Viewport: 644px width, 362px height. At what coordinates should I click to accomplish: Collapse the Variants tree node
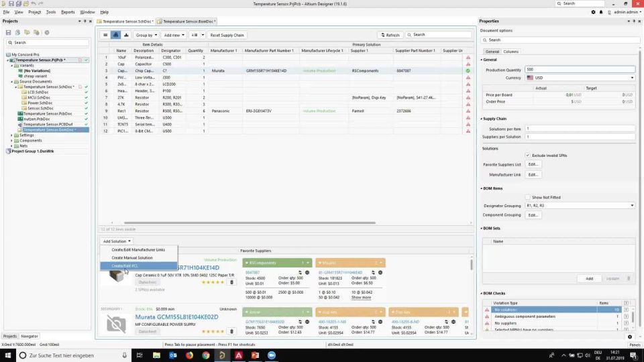pos(12,66)
